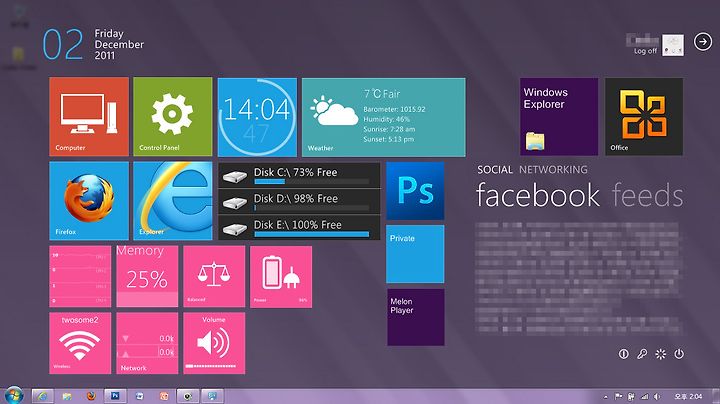
Task: Click the taskbar clock 2:04
Action: point(688,396)
